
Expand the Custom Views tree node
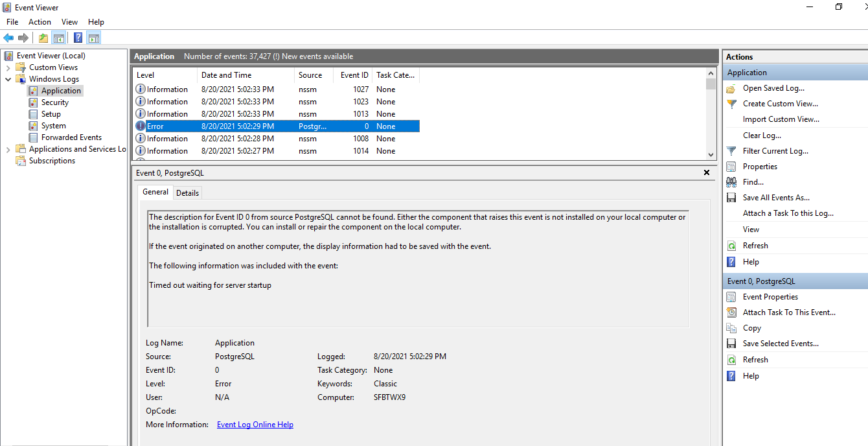coord(8,67)
